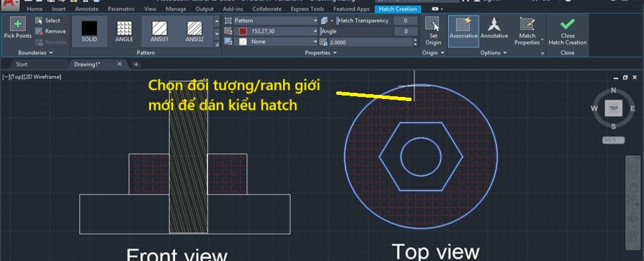The width and height of the screenshot is (644, 261).
Task: Click the ribbon minimize toggle button
Action: click(435, 8)
